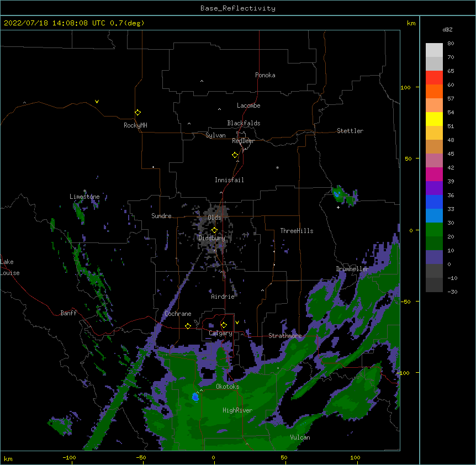Click the Airdrie city label
Screen dimensions: 476x465
223,297
